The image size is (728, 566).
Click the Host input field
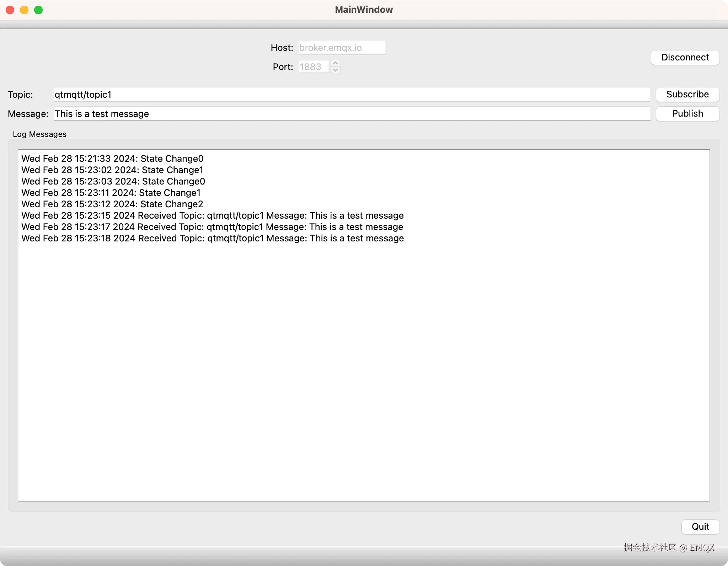(x=342, y=47)
